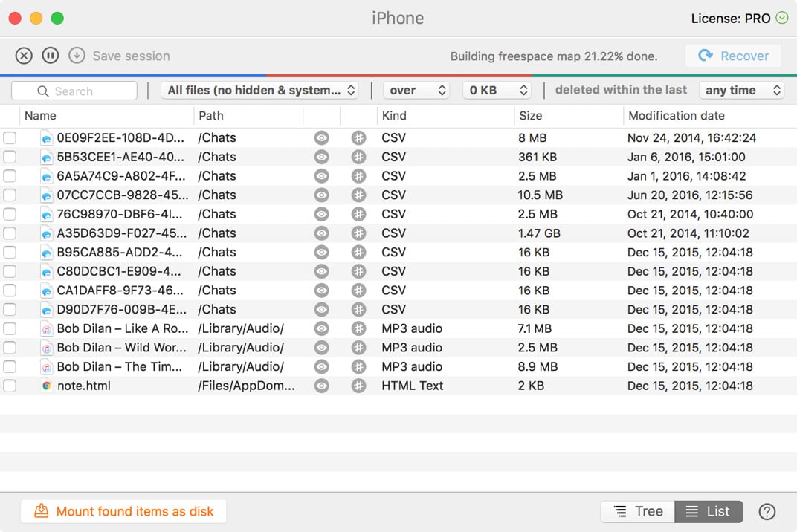The image size is (797, 532).
Task: Open hex view for Bob Dilan Like A Ro file
Action: tap(359, 328)
